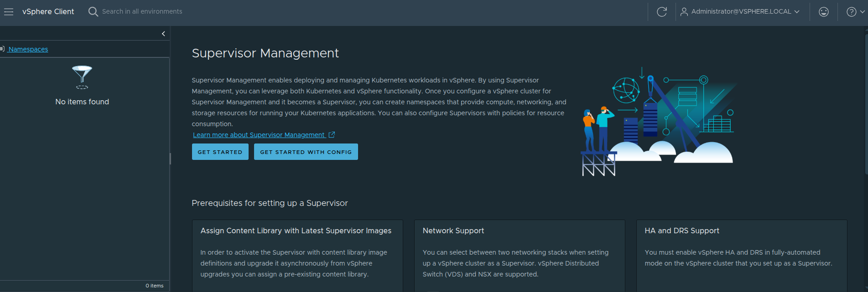Image resolution: width=868 pixels, height=292 pixels.
Task: Expand the Administrator@VSPHERE.LOCAL dropdown
Action: (797, 12)
